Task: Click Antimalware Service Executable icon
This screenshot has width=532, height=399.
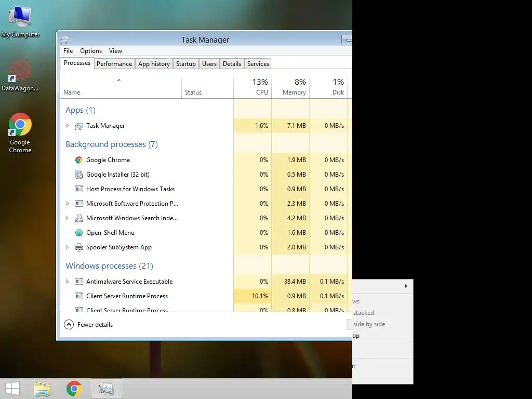Action: 79,282
